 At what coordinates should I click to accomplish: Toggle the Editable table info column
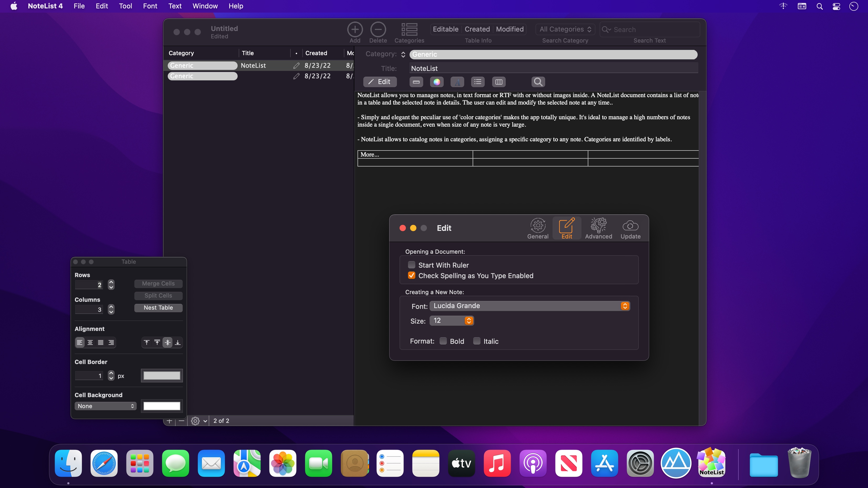pyautogui.click(x=446, y=29)
